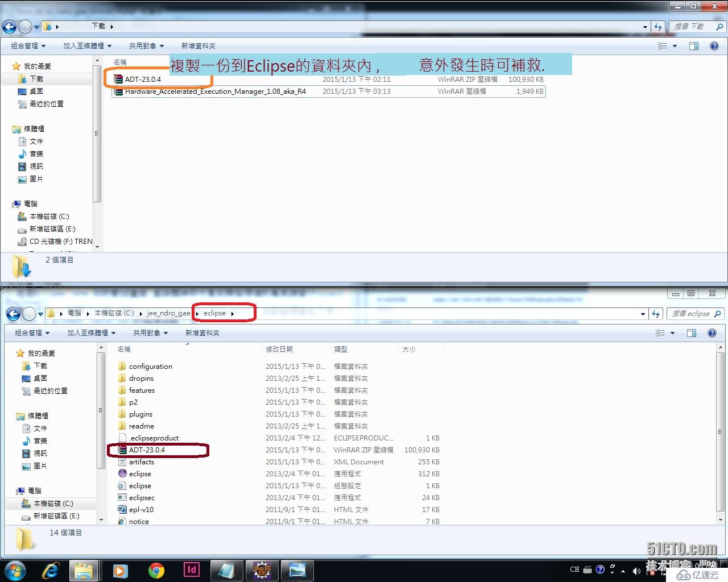Open address history dropdown in upper window
The height and width of the screenshot is (582, 728).
coord(645,27)
